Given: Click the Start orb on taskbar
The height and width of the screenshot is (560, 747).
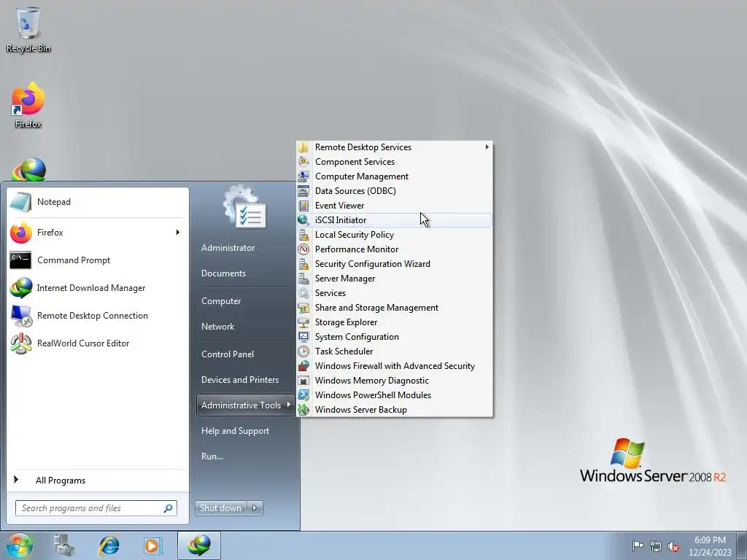Looking at the screenshot, I should [x=19, y=545].
